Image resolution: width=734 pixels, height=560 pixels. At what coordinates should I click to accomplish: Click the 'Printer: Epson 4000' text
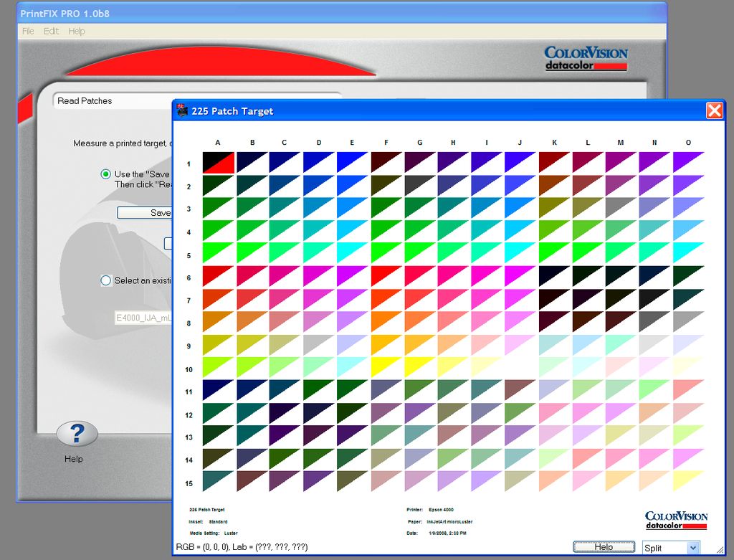point(430,509)
